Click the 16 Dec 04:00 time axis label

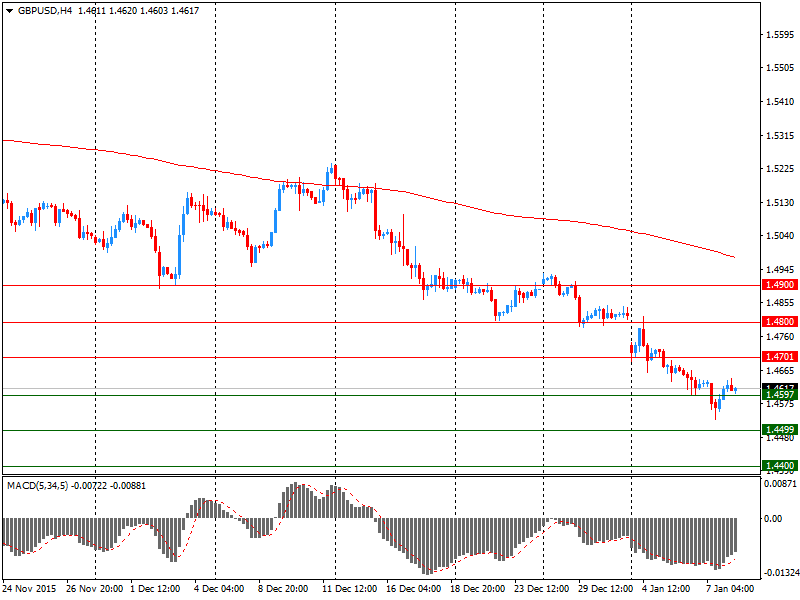(414, 588)
